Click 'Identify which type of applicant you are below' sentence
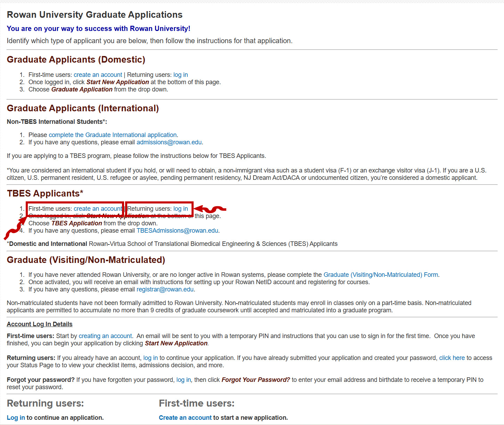Screen dimensions: 504x425 pos(149,41)
